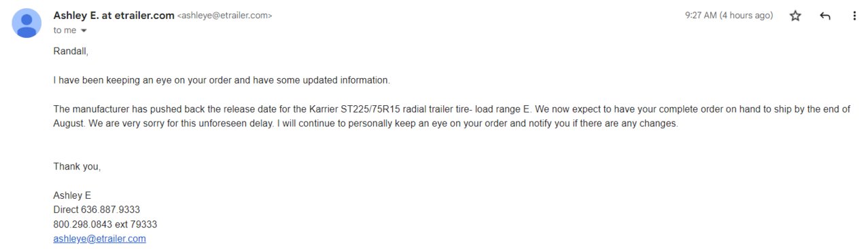Screen dimensions: 868x249
Task: Click the "Randall," greeting line
Action: pyautogui.click(x=71, y=51)
